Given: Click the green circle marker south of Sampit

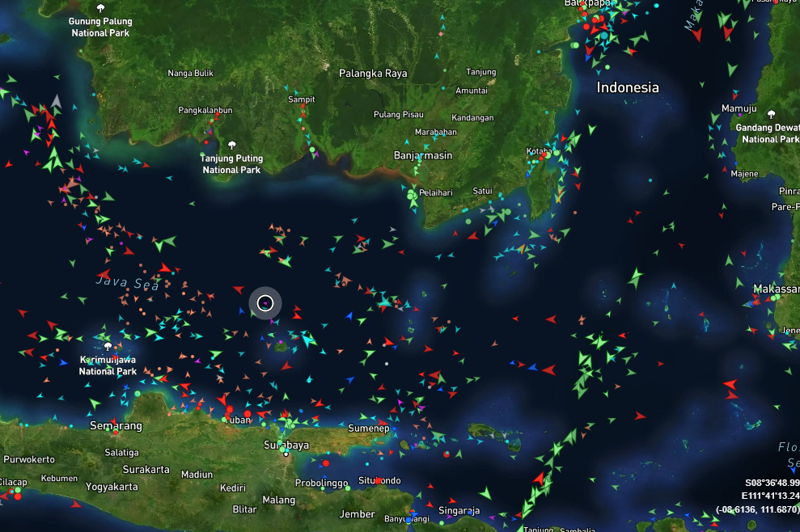Looking at the screenshot, I should [x=311, y=149].
